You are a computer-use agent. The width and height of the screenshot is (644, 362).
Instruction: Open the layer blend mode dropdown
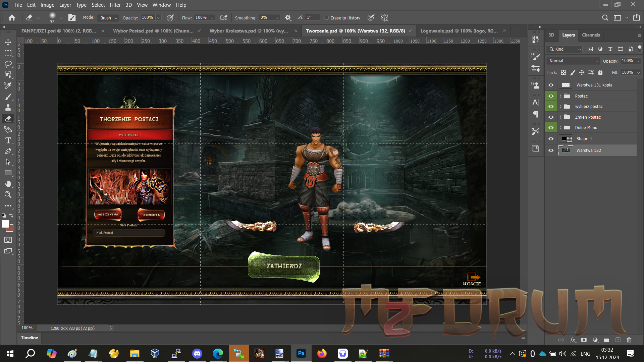click(573, 61)
